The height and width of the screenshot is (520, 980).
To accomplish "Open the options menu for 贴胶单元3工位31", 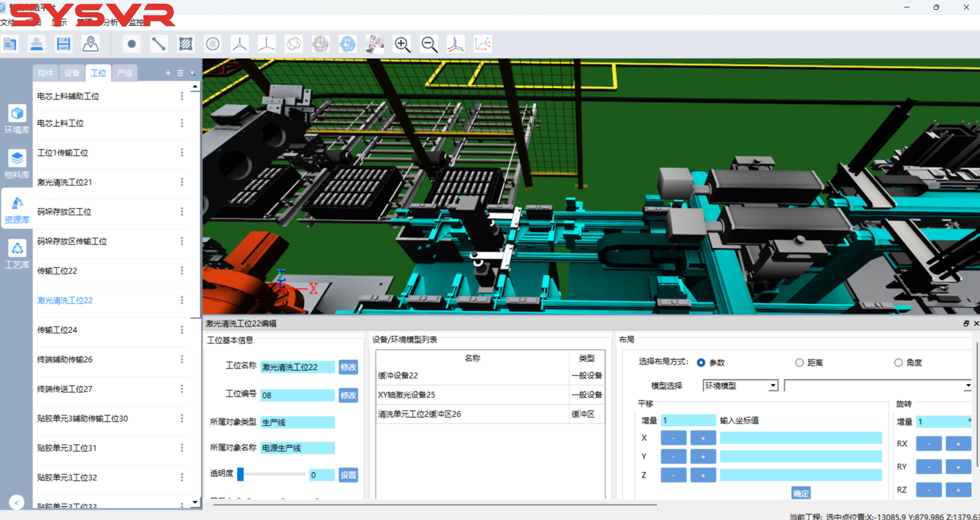I will pos(182,448).
